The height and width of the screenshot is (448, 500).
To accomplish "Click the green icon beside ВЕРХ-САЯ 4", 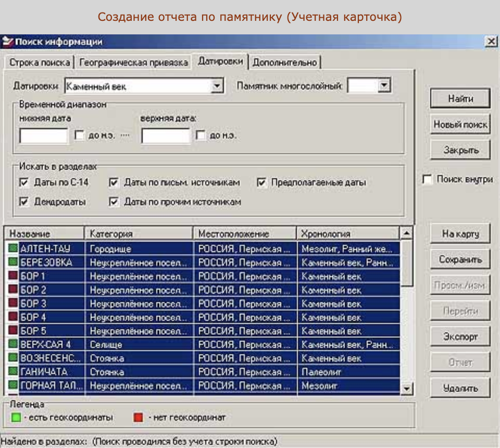I will pyautogui.click(x=13, y=344).
